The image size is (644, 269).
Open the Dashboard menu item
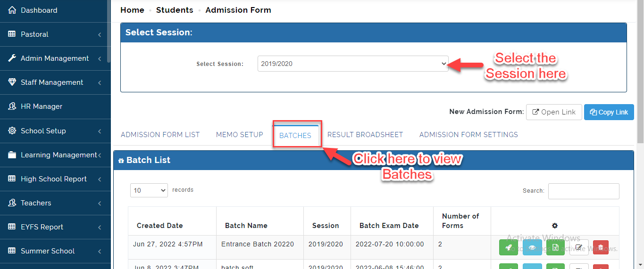54,10
